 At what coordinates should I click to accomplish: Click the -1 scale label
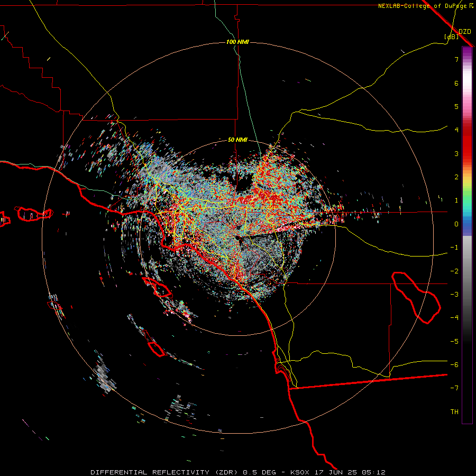point(454,248)
